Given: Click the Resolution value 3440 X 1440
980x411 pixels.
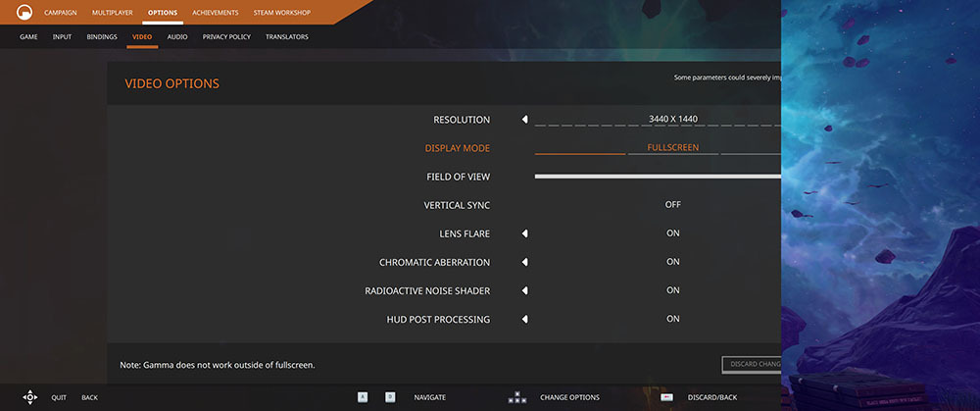Looking at the screenshot, I should pyautogui.click(x=673, y=119).
